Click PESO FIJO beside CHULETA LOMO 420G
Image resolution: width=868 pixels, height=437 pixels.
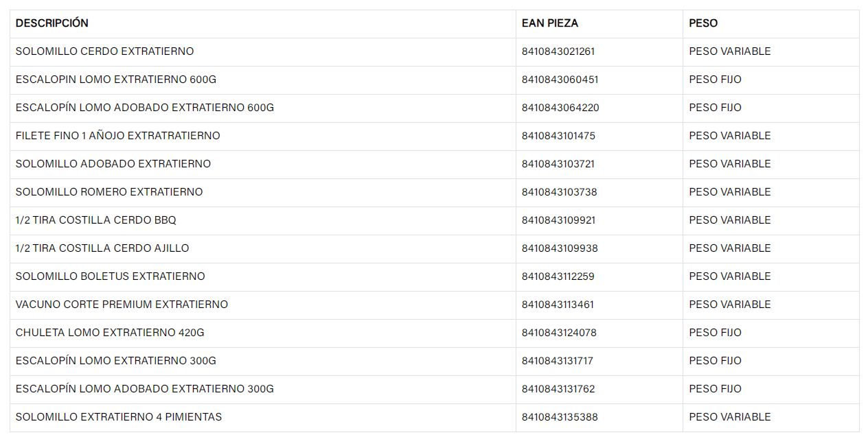(x=716, y=333)
